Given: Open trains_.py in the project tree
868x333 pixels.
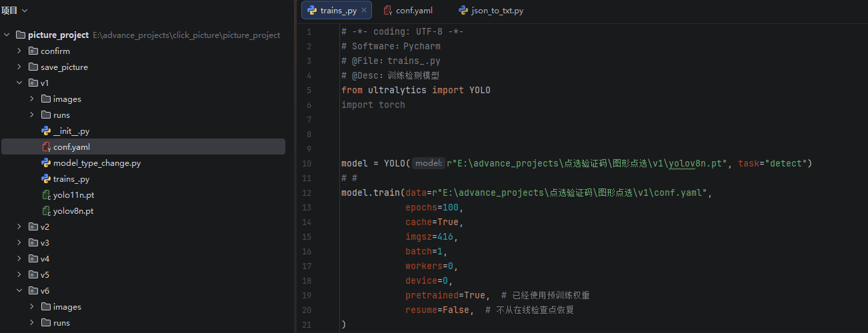Looking at the screenshot, I should [71, 179].
